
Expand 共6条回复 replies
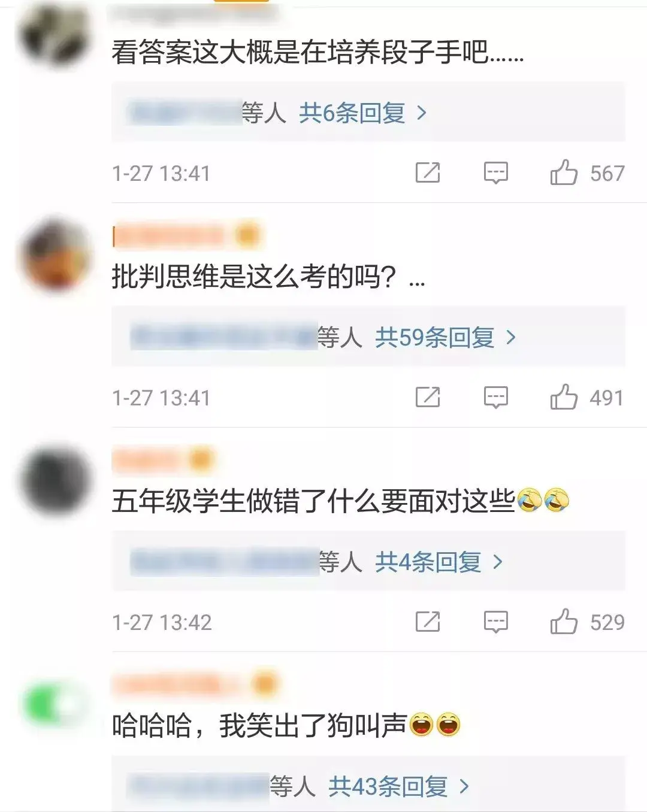point(363,113)
